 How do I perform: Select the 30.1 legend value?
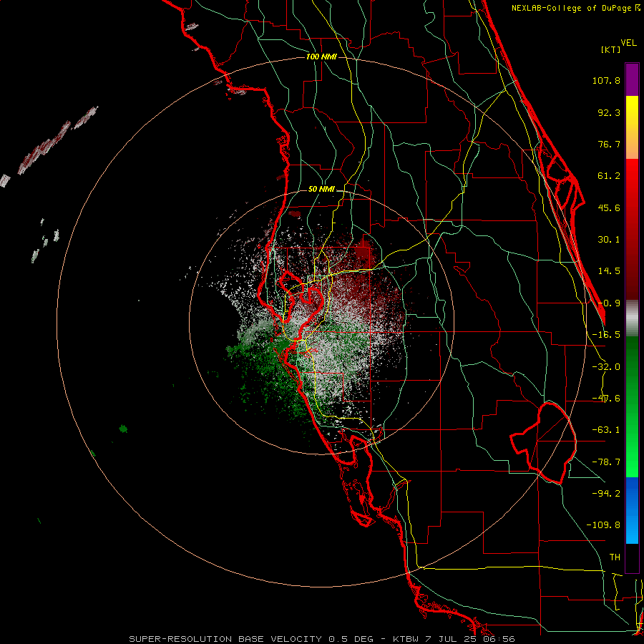pos(609,240)
